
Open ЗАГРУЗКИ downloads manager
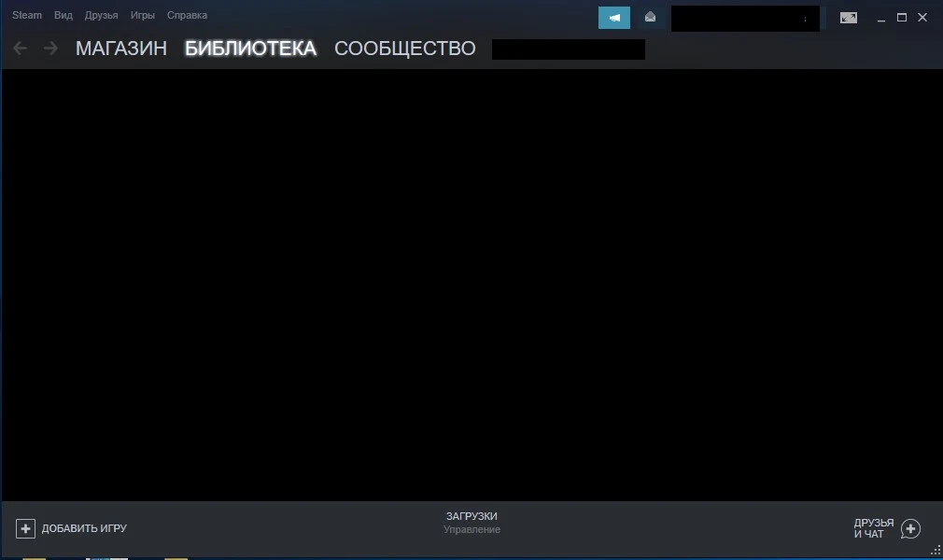[x=471, y=516]
